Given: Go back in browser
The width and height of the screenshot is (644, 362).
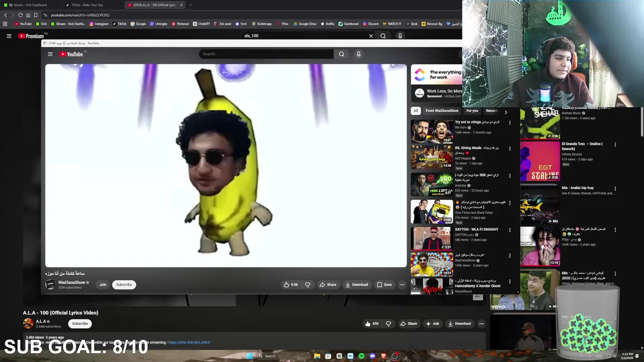Looking at the screenshot, I should tap(6, 15).
